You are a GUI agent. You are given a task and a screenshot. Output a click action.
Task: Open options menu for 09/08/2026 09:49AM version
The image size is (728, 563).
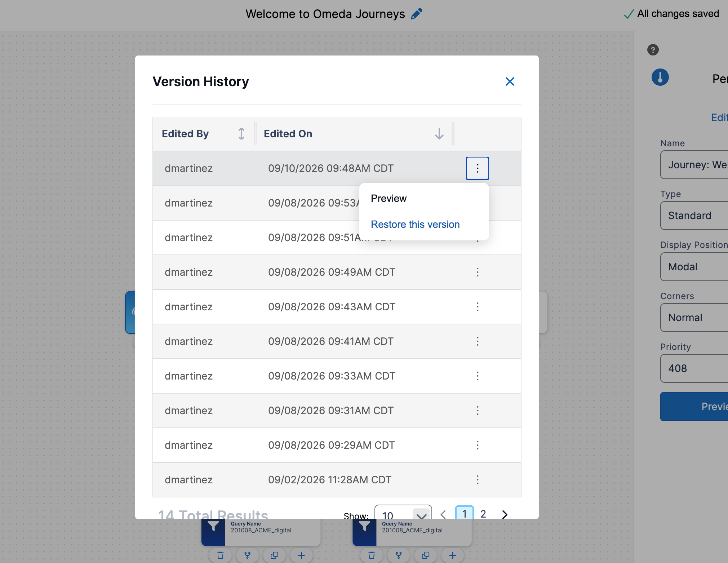478,272
